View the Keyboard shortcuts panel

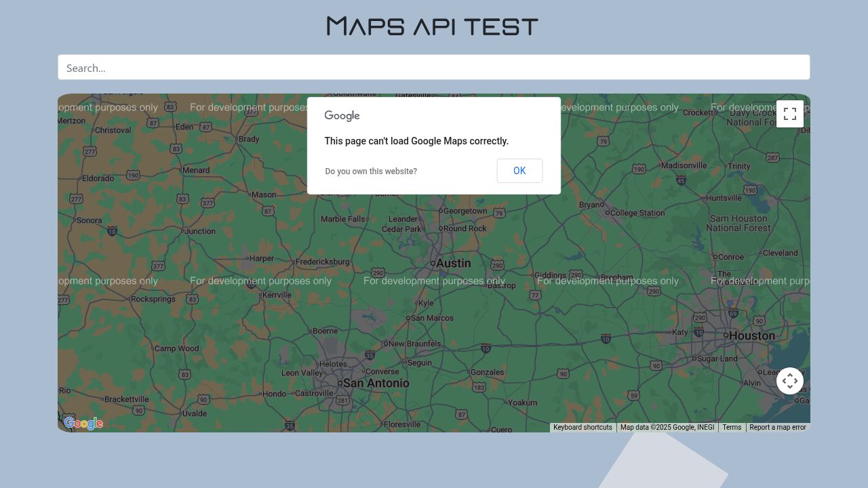coord(582,427)
